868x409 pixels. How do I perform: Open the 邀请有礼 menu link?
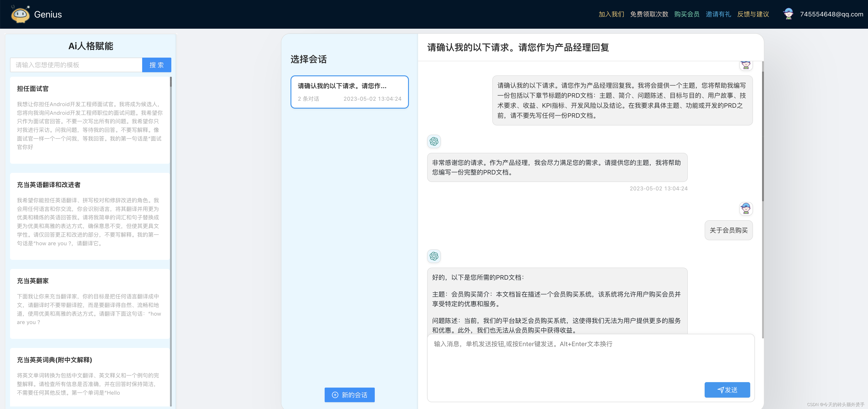coord(718,14)
